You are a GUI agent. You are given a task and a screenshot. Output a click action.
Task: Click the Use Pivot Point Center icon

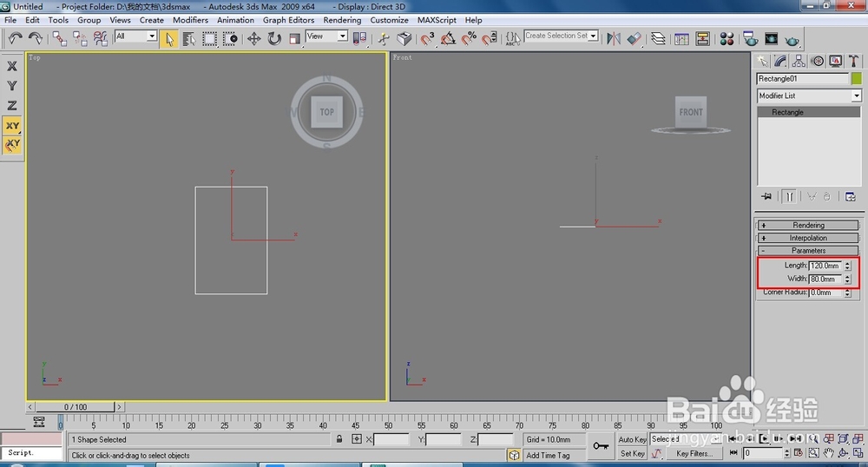[360, 38]
